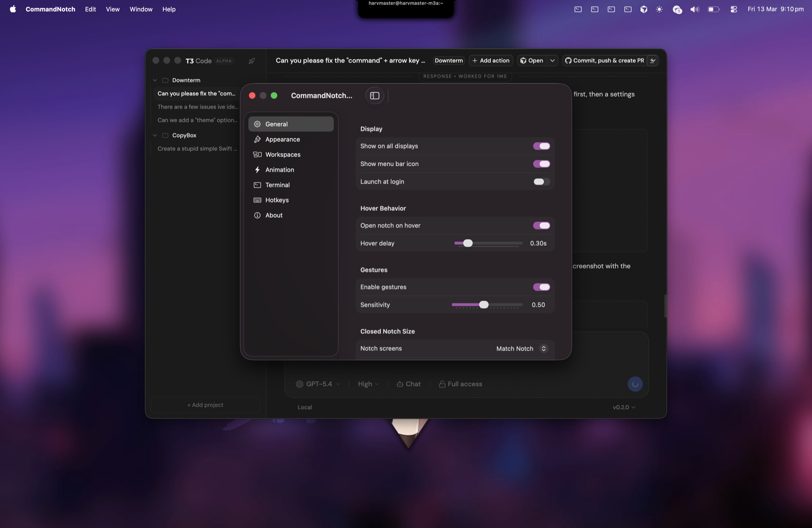Disable Show on all displays

click(541, 146)
